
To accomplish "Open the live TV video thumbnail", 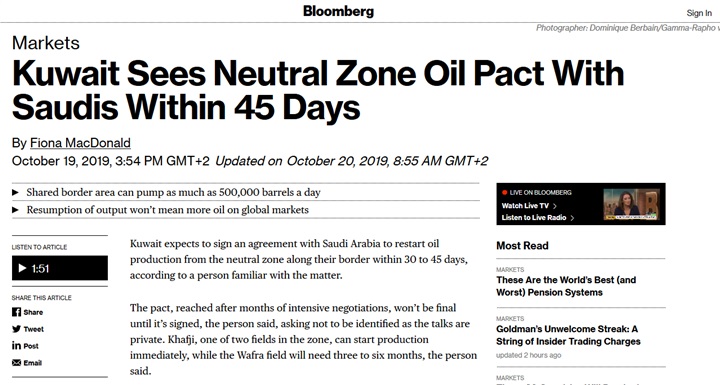I will click(631, 204).
